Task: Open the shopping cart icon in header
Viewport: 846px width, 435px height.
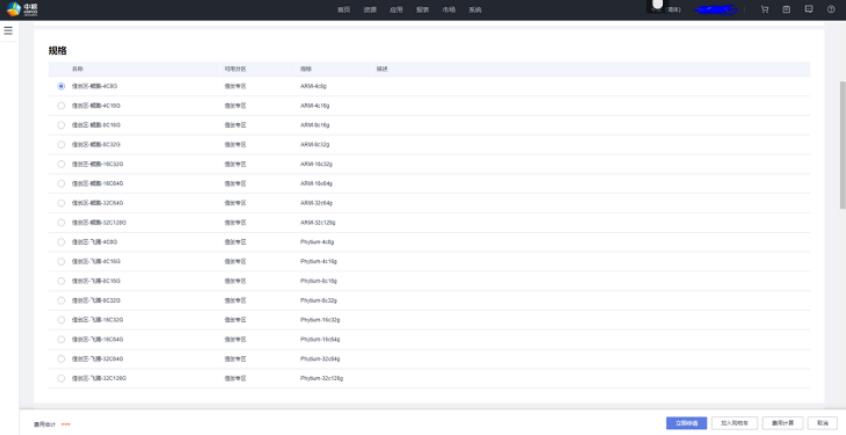Action: click(x=765, y=9)
